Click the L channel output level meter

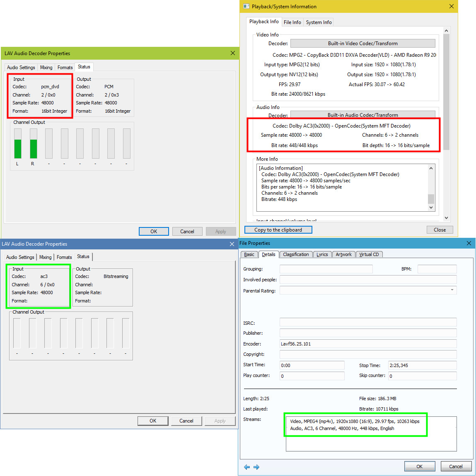point(18,143)
